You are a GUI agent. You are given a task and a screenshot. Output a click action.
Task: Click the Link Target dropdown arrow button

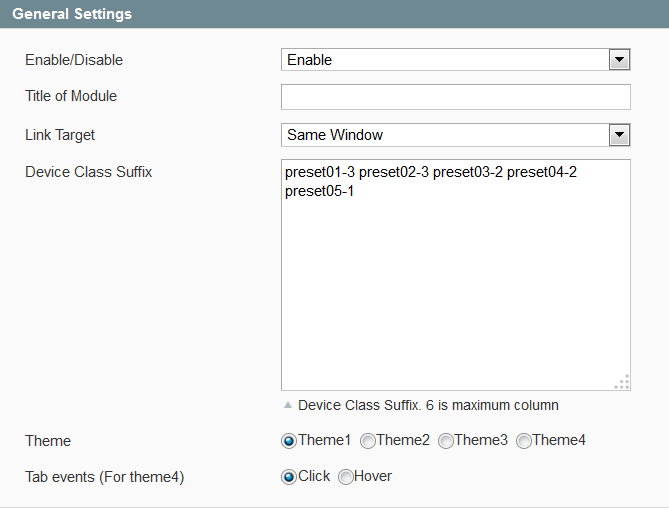[619, 135]
